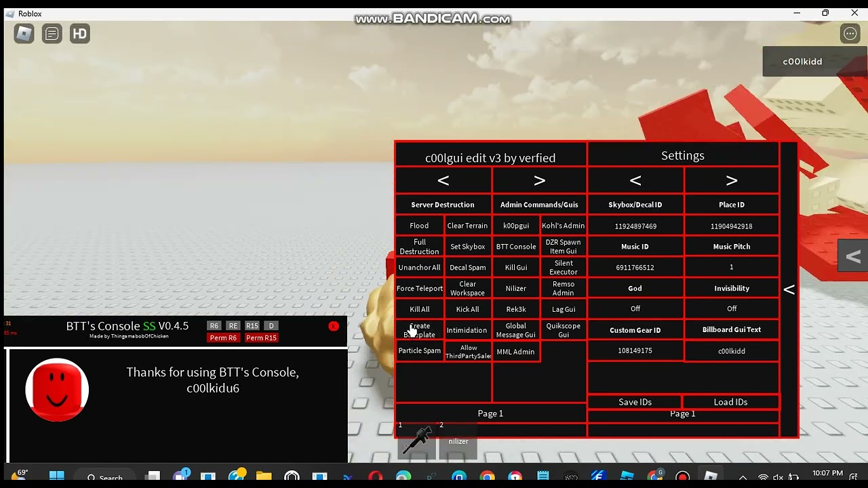The image size is (868, 488).
Task: Enable Perm R6 in BTT's Console
Action: 223,338
